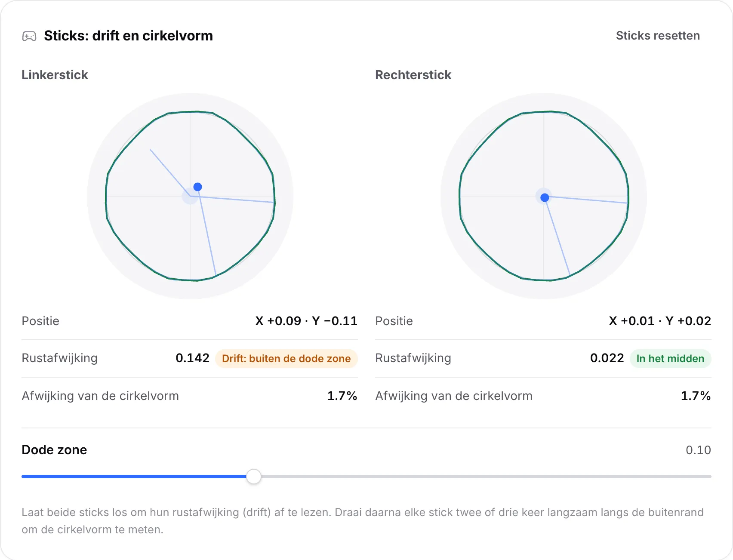
Task: Click the Linkerstick heading
Action: click(x=55, y=75)
